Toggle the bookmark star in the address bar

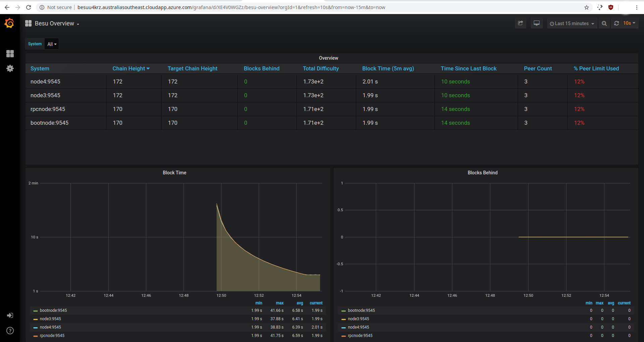[x=586, y=7]
